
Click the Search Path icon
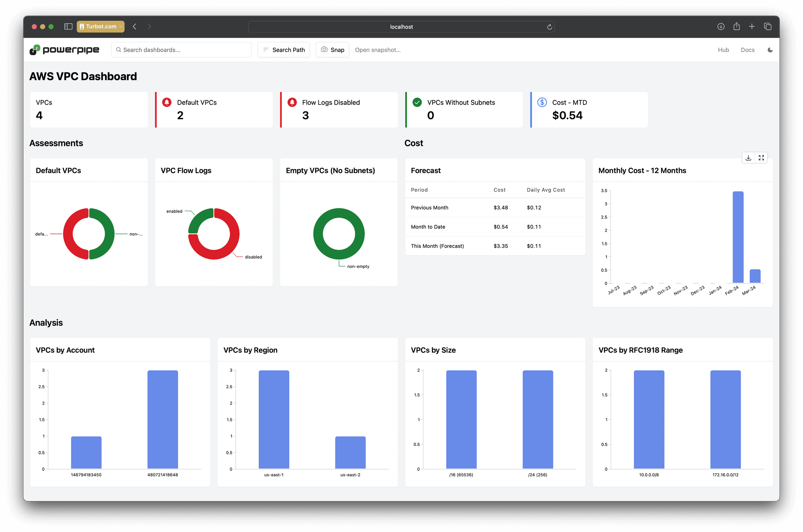265,49
